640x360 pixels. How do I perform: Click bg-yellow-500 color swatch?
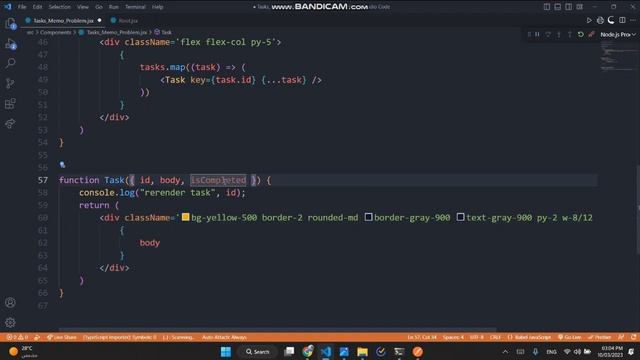(185, 217)
